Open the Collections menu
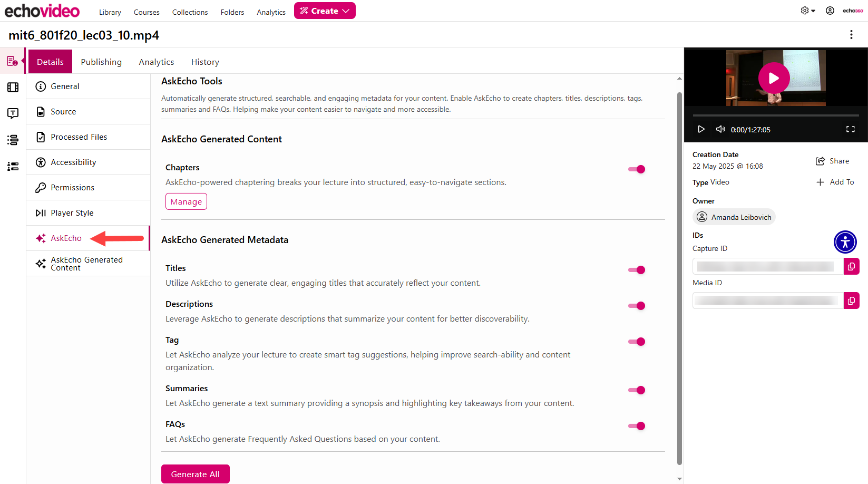The image size is (868, 484). click(190, 12)
